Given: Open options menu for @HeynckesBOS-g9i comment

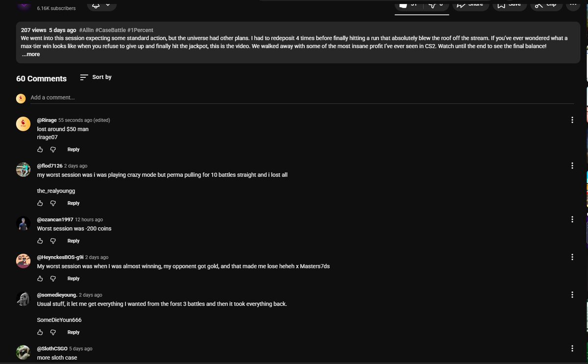Looking at the screenshot, I should (x=572, y=257).
